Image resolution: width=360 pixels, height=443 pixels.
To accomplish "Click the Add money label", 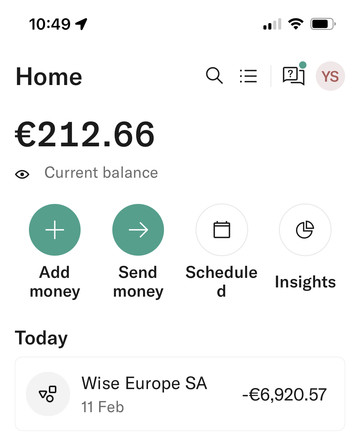I will click(x=55, y=282).
